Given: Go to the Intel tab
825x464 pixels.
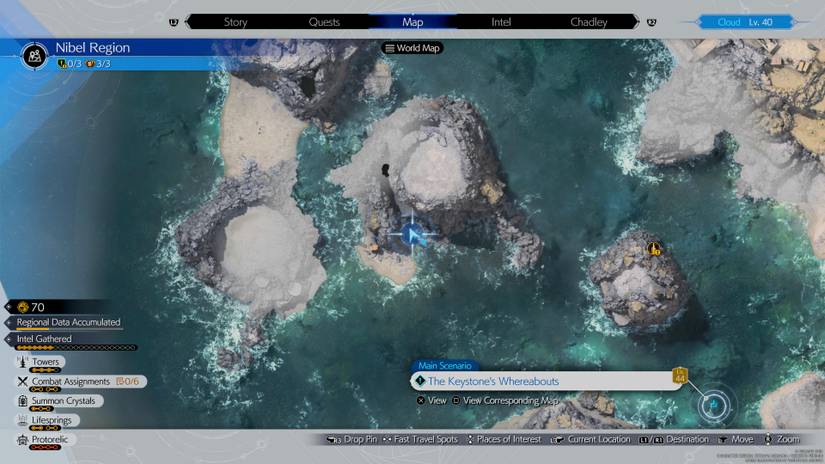Looking at the screenshot, I should click(x=501, y=21).
